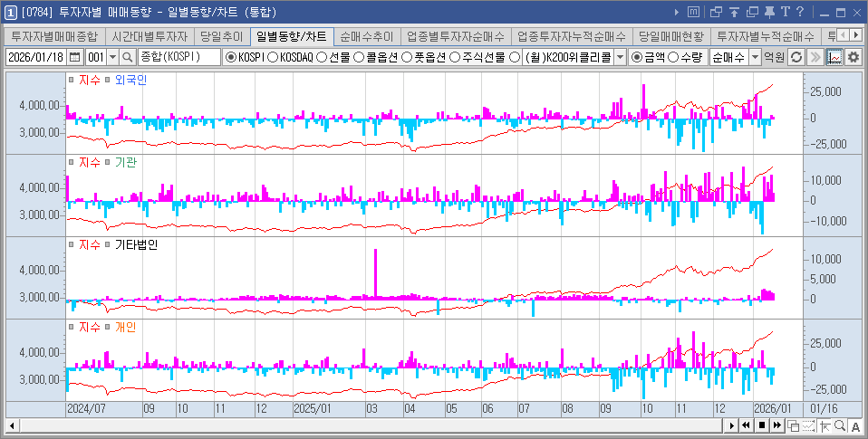Click the 지수 legend in the 외국인 panel
The width and height of the screenshot is (868, 439).
coord(89,81)
